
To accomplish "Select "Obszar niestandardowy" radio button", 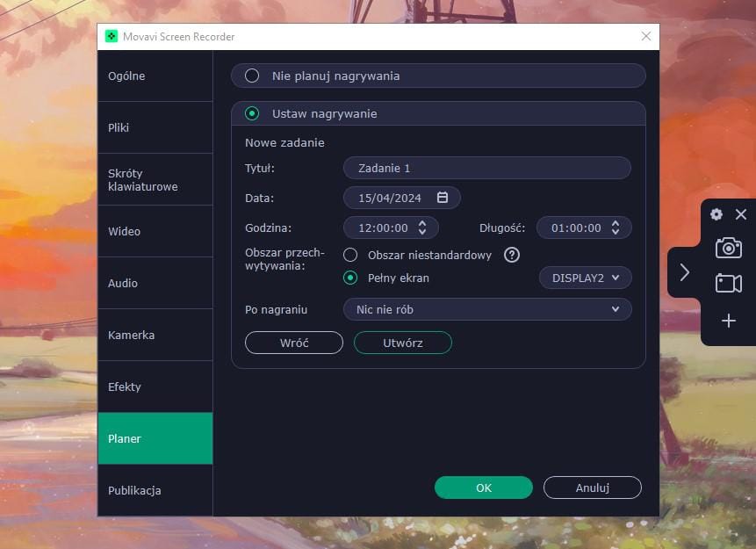I will pos(350,255).
